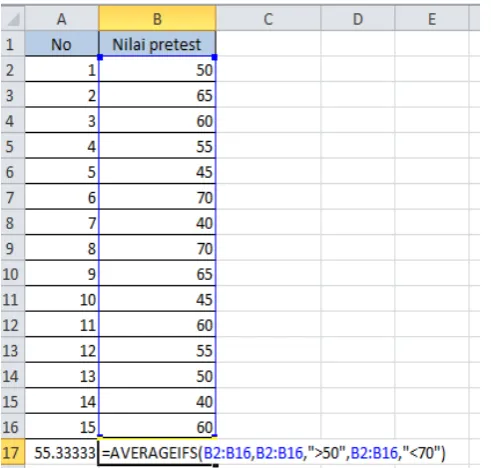491x468 pixels.
Task: Click cell A8 with number 7
Action: [62, 222]
